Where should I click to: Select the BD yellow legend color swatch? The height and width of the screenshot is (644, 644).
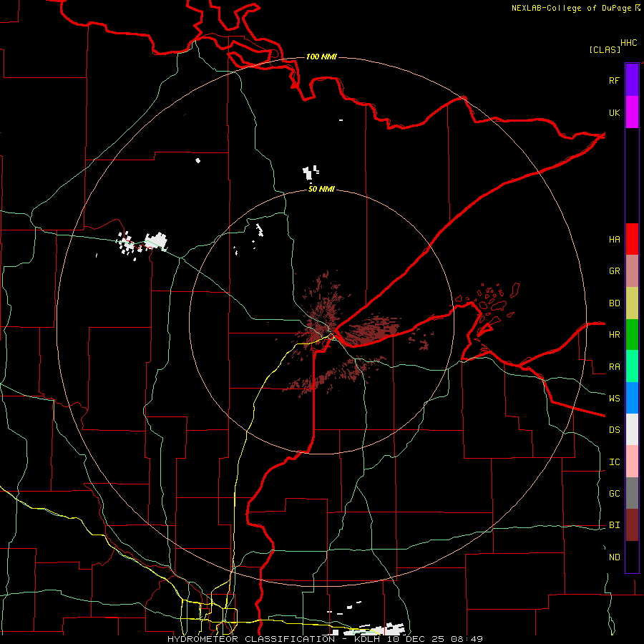632,303
